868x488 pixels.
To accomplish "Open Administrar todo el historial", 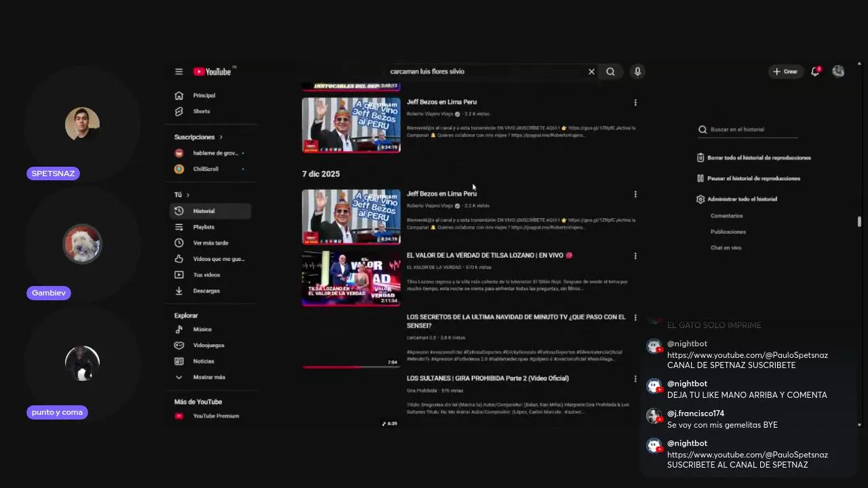I will coord(736,199).
